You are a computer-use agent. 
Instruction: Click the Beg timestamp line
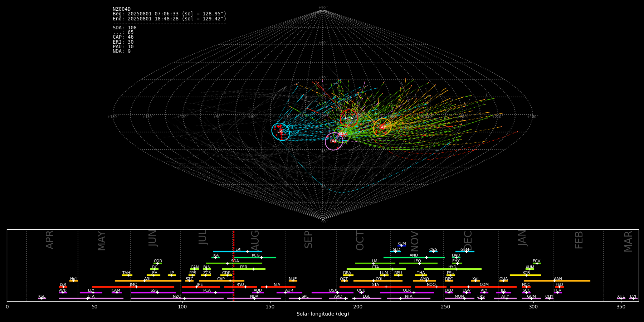pyautogui.click(x=170, y=14)
